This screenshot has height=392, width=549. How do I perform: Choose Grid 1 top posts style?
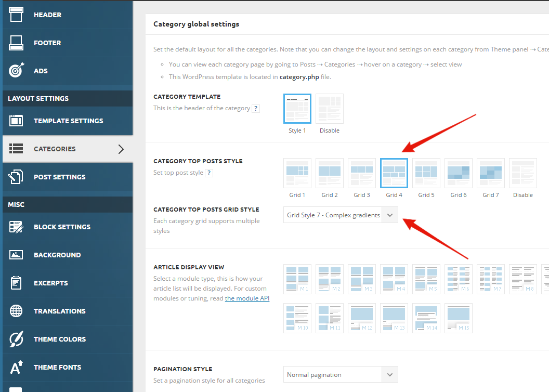pos(297,173)
